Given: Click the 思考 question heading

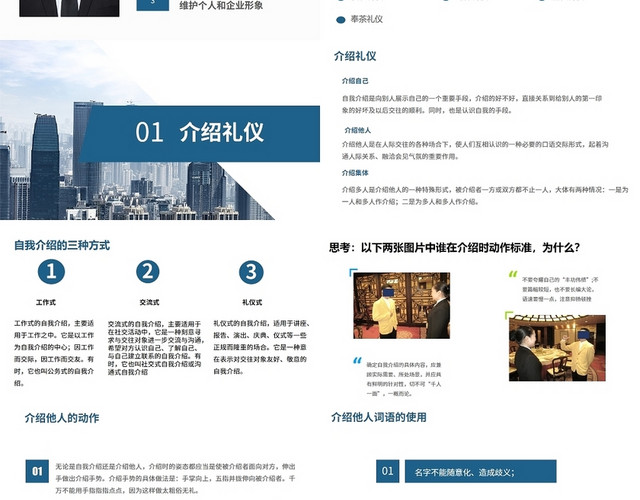Looking at the screenshot, I should pyautogui.click(x=455, y=248).
